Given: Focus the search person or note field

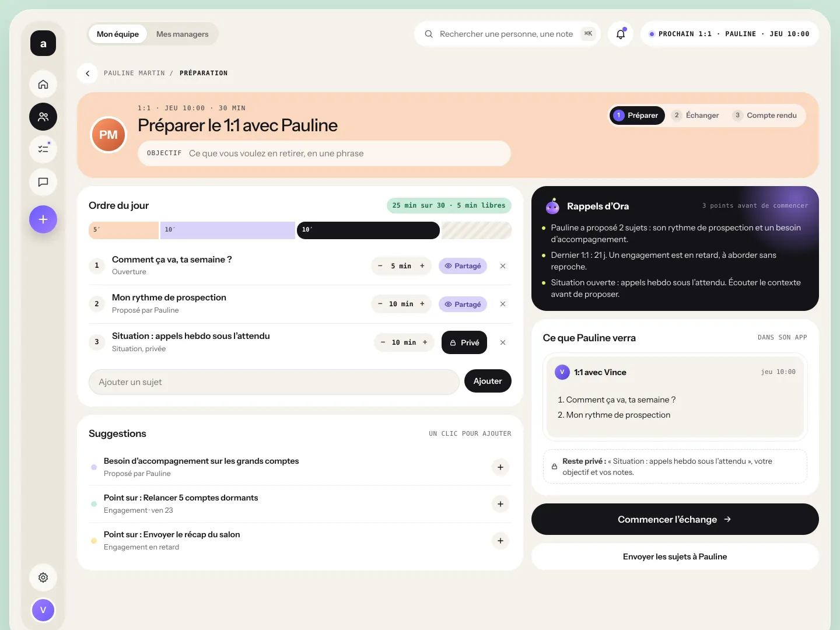Looking at the screenshot, I should 508,34.
